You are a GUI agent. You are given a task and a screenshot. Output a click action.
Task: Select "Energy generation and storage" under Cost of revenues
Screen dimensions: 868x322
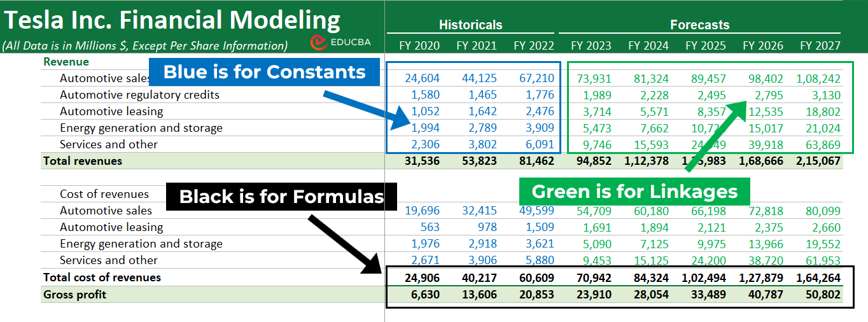141,244
